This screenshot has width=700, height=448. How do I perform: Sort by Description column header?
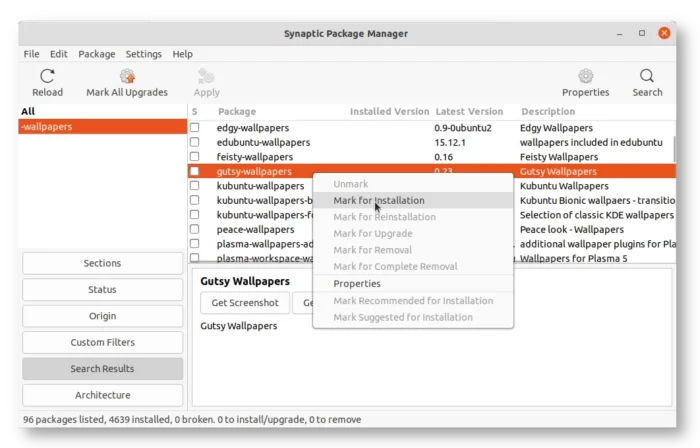[x=548, y=112]
